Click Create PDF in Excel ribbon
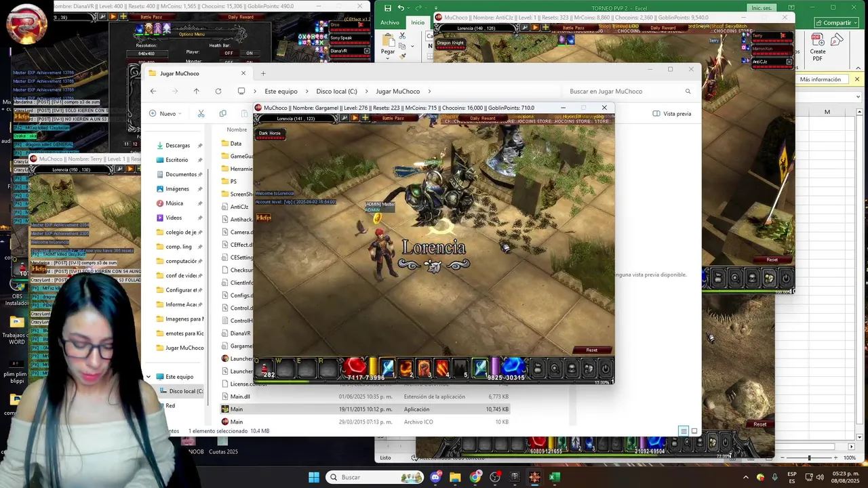Image resolution: width=868 pixels, height=488 pixels. point(818,47)
